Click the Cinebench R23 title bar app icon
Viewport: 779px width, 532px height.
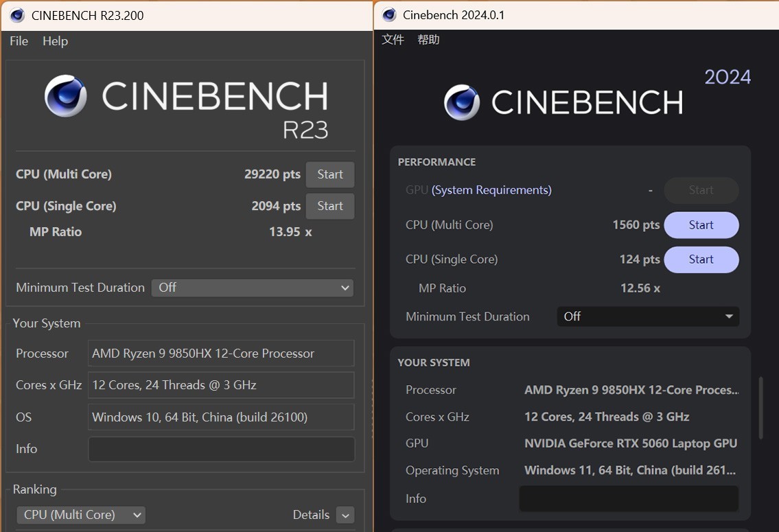17,15
